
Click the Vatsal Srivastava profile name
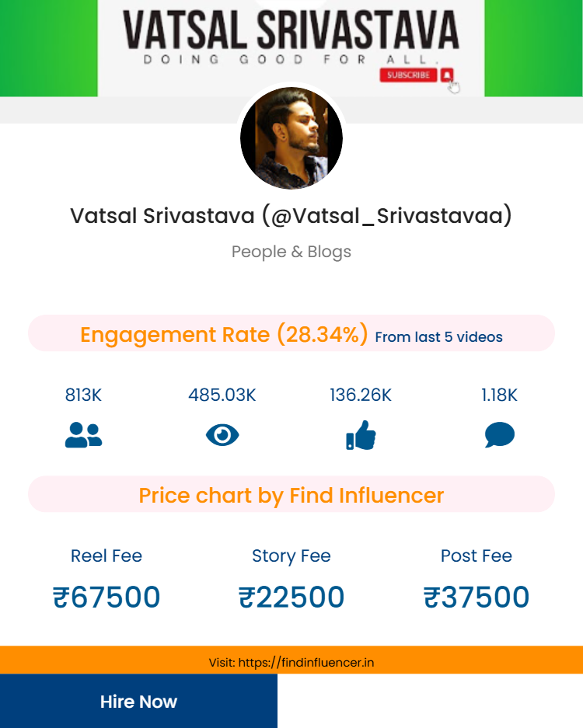[x=291, y=215]
